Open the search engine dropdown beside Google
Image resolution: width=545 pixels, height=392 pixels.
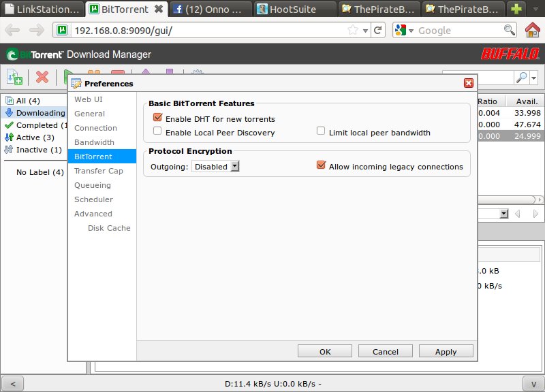[x=411, y=31]
